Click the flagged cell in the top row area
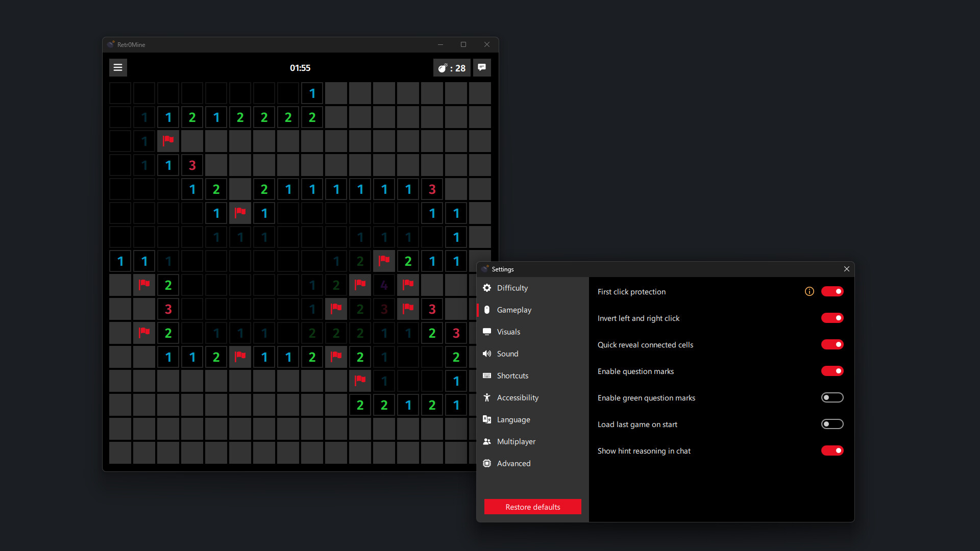 coord(168,141)
